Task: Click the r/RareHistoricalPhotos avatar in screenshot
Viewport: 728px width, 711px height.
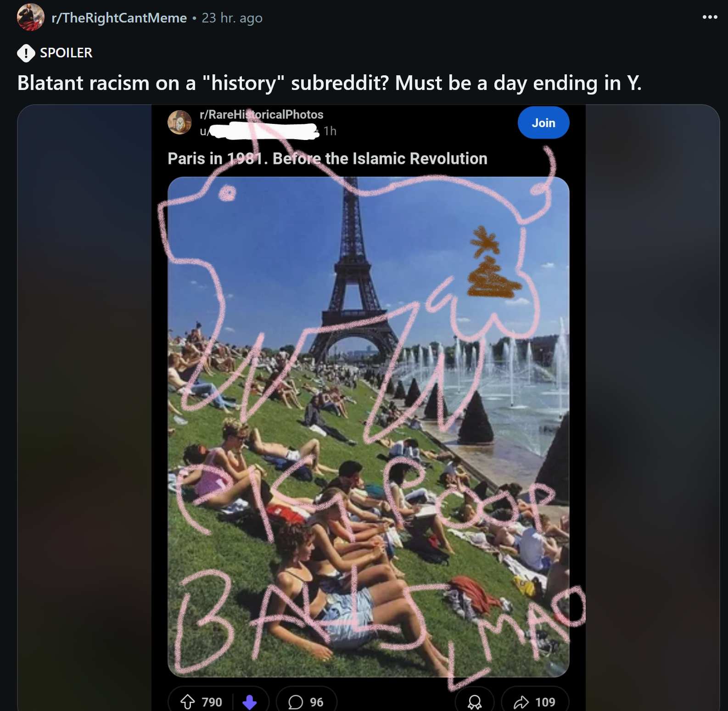Action: pyautogui.click(x=179, y=122)
